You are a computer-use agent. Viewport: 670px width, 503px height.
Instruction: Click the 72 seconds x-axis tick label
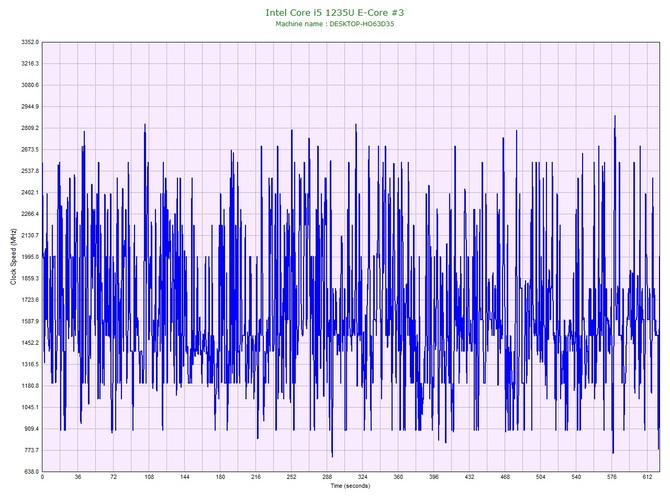pos(113,477)
